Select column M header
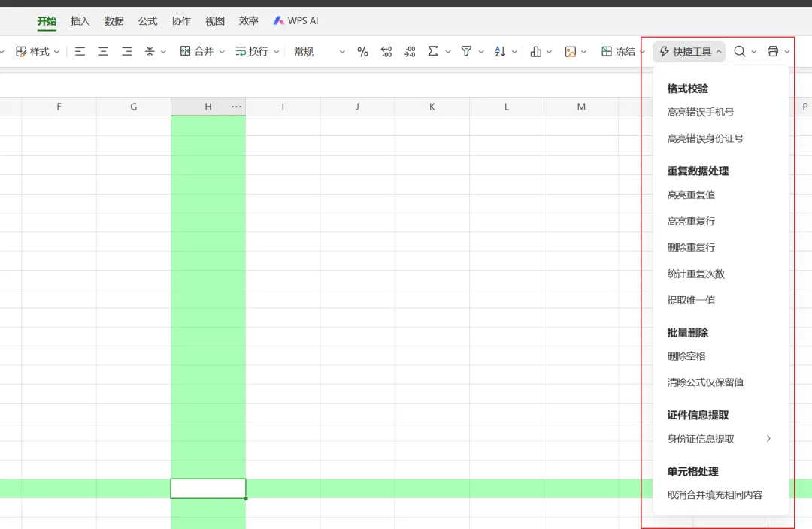Screen dimensions: 812x529 581,107
